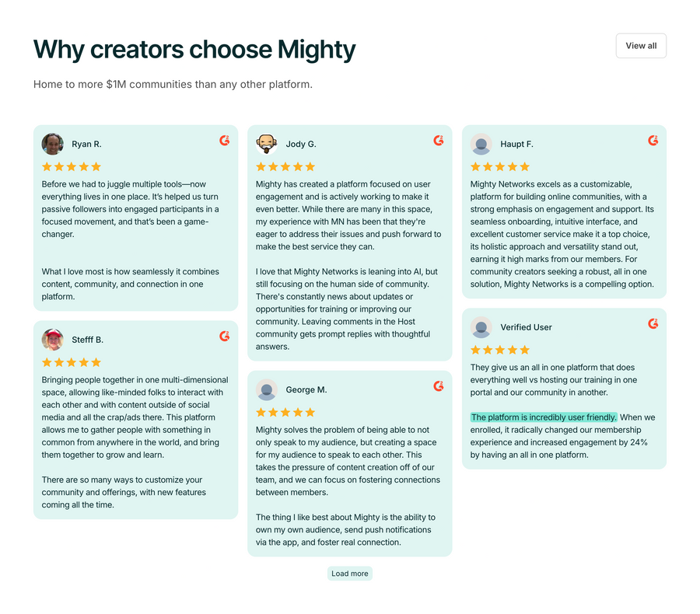Select Stefff B.'s profile photo
The height and width of the screenshot is (614, 700).
coord(52,339)
